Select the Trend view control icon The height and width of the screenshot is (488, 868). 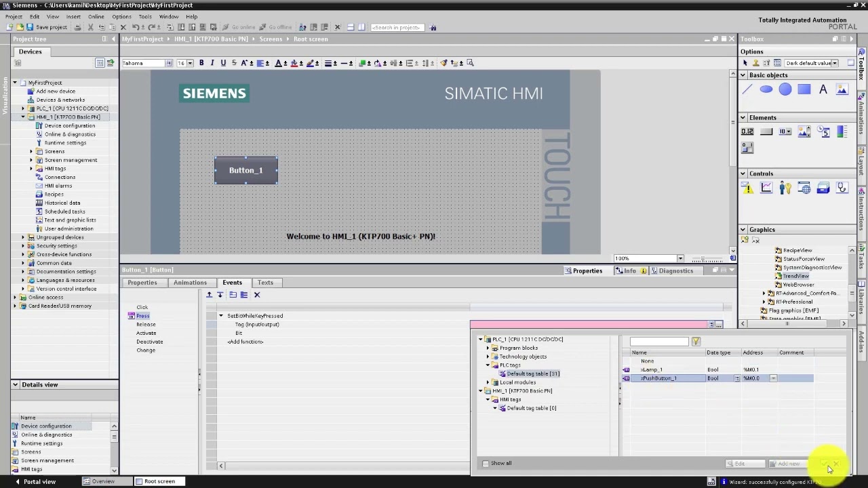click(x=766, y=188)
